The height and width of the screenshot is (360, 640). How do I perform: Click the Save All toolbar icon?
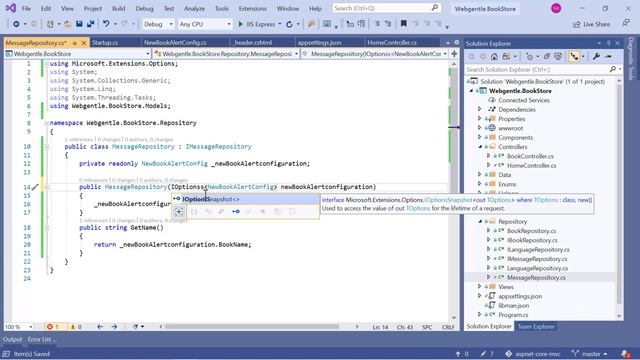tap(90, 24)
